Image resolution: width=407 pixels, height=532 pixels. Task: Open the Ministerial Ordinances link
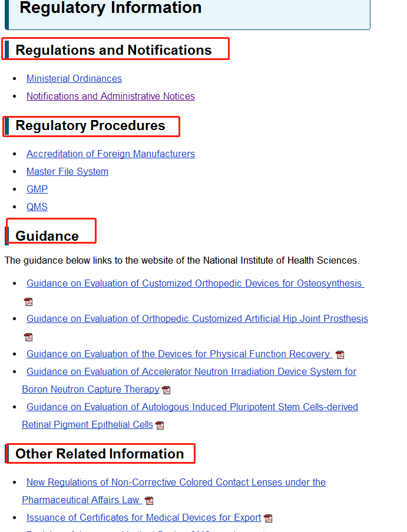pyautogui.click(x=74, y=78)
